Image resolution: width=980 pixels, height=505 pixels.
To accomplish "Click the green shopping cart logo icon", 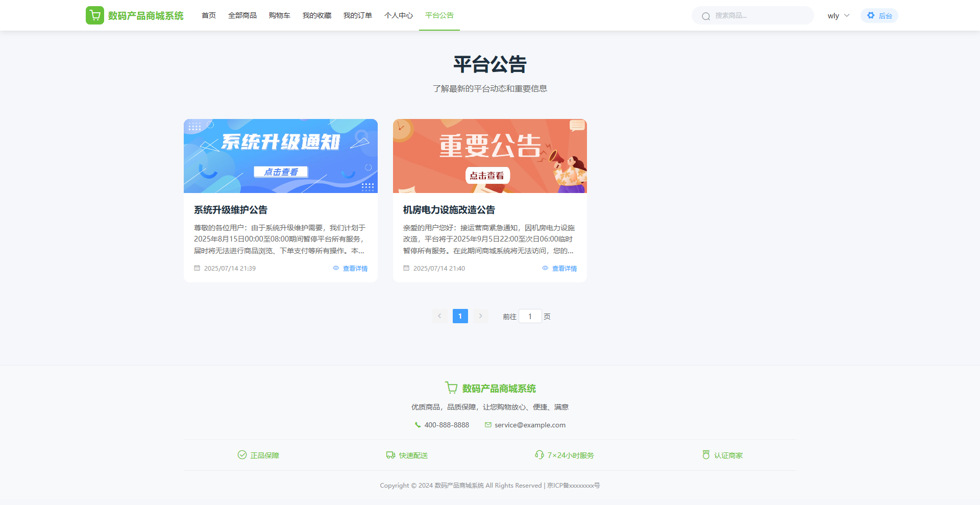I will click(x=95, y=15).
